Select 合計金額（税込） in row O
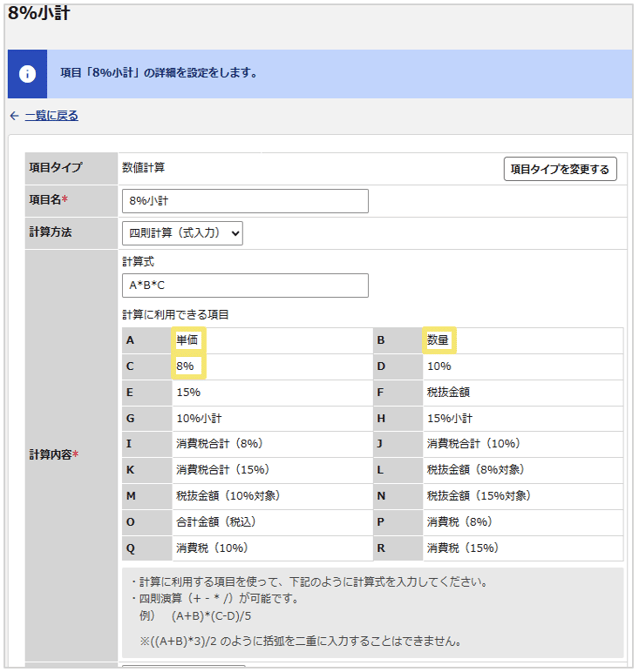The height and width of the screenshot is (672, 639). pyautogui.click(x=216, y=522)
